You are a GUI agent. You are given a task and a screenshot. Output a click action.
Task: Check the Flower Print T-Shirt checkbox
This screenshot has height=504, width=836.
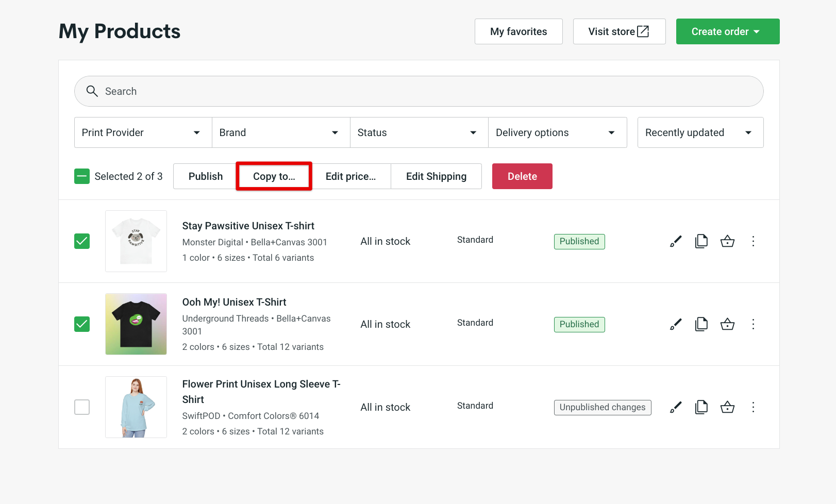pos(82,407)
